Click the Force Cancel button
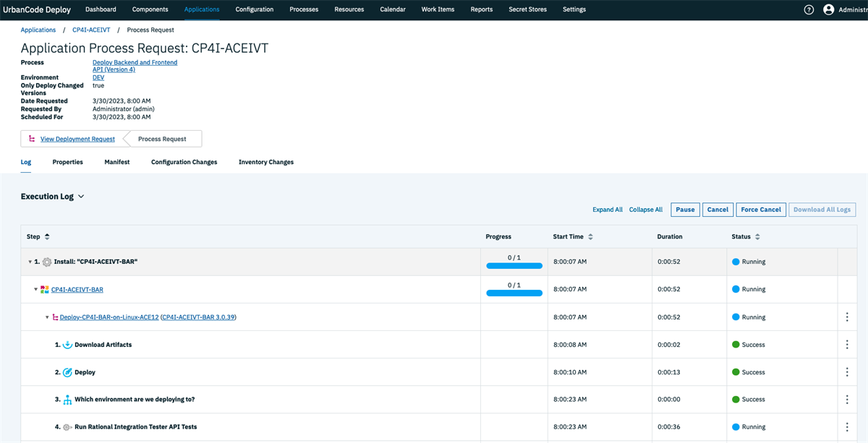 [x=760, y=210]
